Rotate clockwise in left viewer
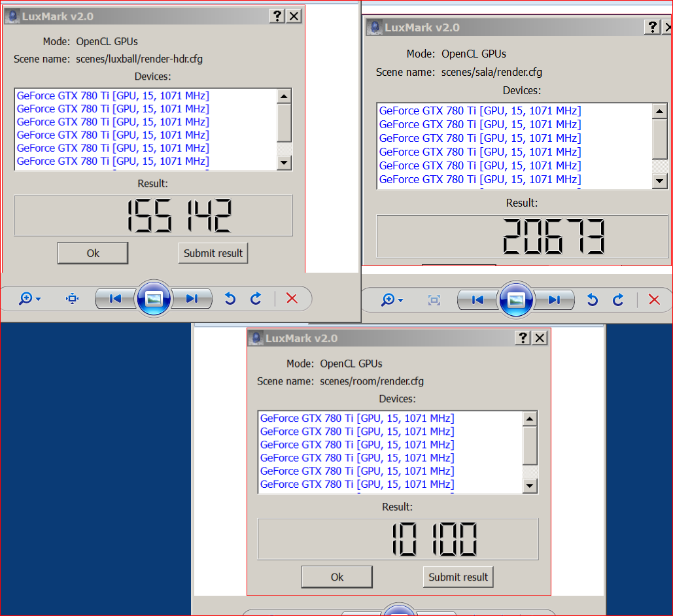Image resolution: width=673 pixels, height=616 pixels. click(256, 298)
